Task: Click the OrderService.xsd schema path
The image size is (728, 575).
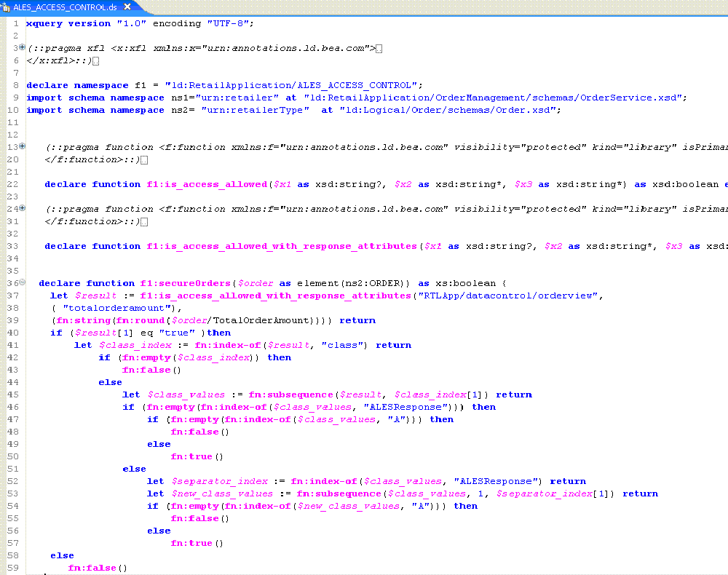Action: [493, 98]
